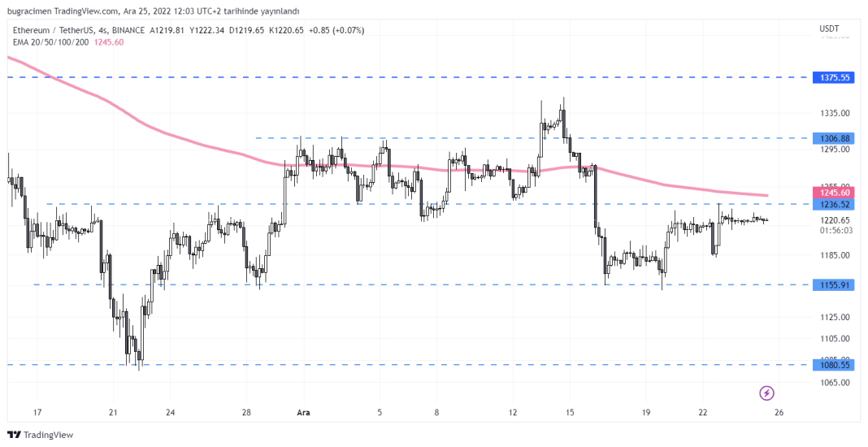Click the 1375.55 blue price label
Viewport: 868px width, 447px height.
835,77
